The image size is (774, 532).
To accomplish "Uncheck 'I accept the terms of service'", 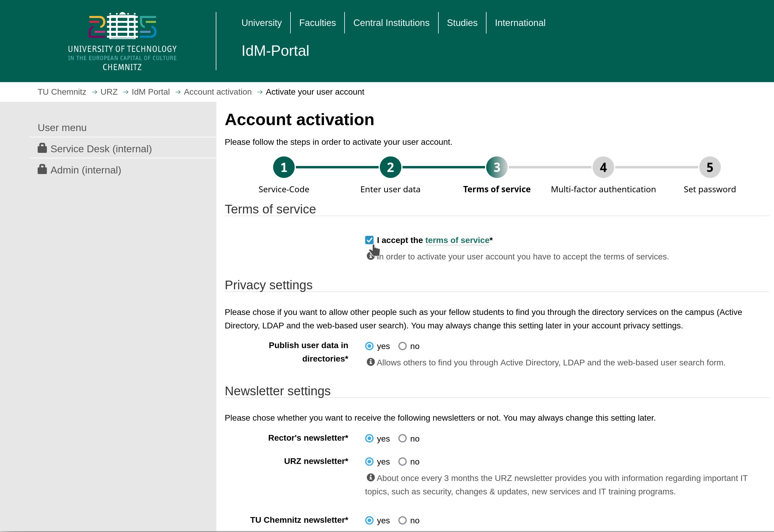I will [x=369, y=240].
